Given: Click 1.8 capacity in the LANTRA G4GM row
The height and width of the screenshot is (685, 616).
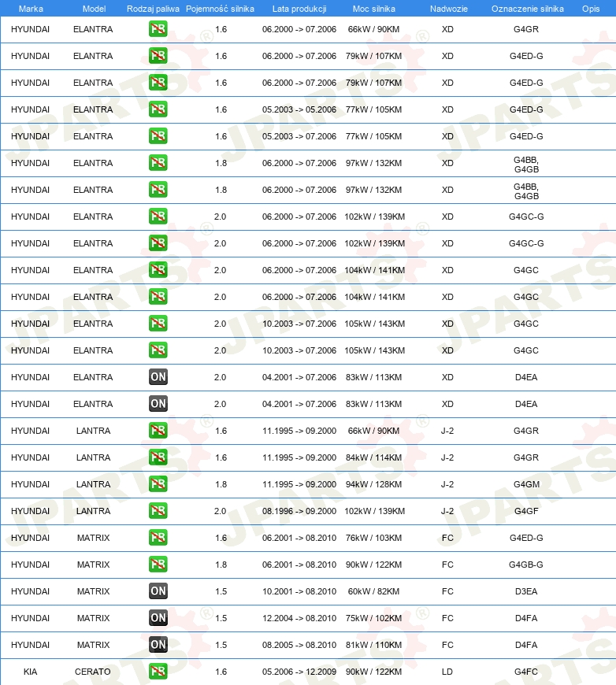Looking at the screenshot, I should click(x=221, y=484).
